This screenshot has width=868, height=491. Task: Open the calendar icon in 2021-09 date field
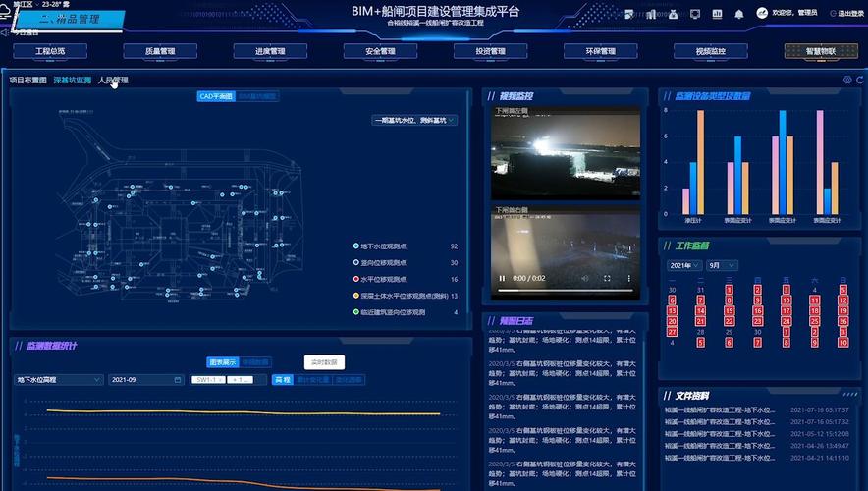pyautogui.click(x=178, y=380)
